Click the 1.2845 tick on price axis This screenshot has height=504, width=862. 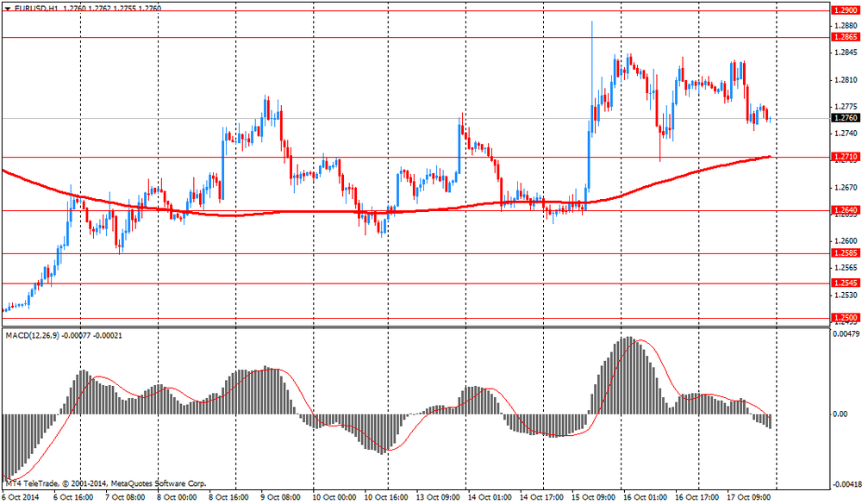coord(845,52)
